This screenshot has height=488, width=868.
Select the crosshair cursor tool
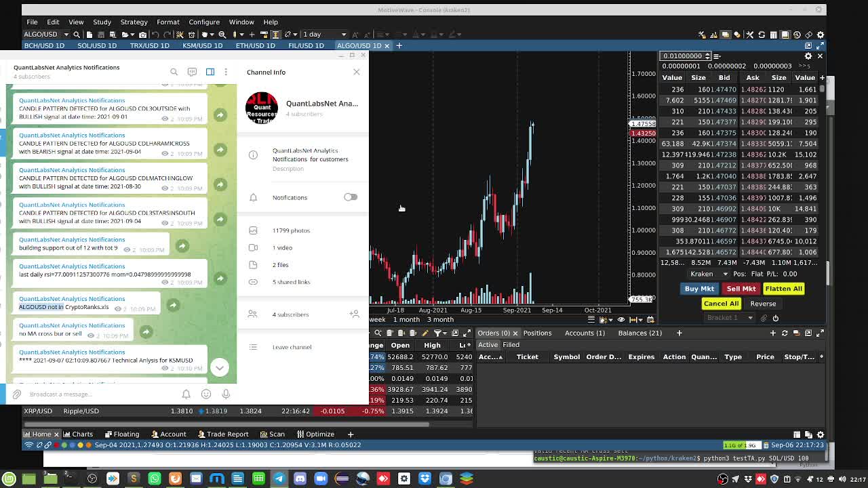252,35
